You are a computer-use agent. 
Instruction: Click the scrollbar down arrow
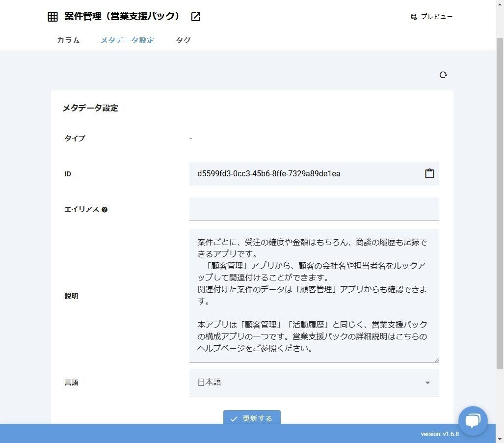pos(500,439)
